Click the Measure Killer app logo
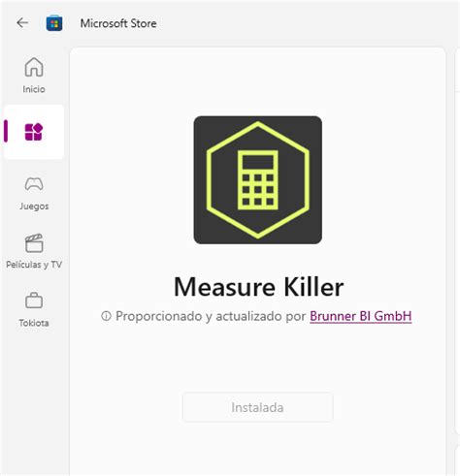Screen dimensions: 460x476 [x=258, y=180]
